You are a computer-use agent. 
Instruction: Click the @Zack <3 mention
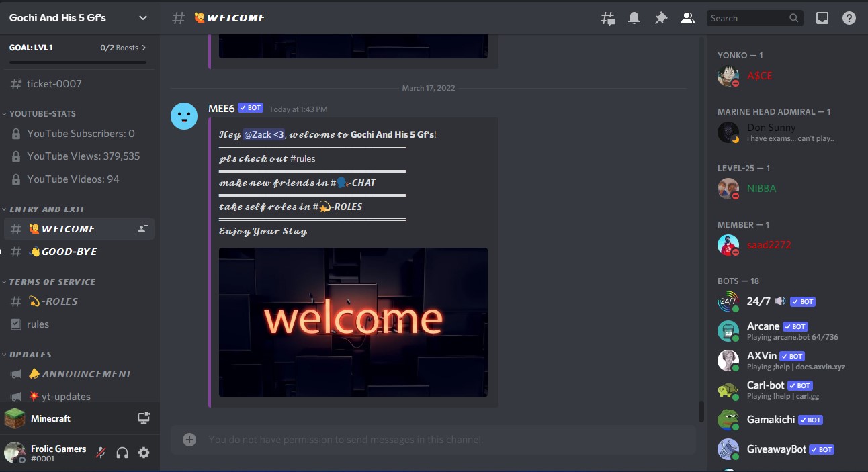pyautogui.click(x=263, y=135)
